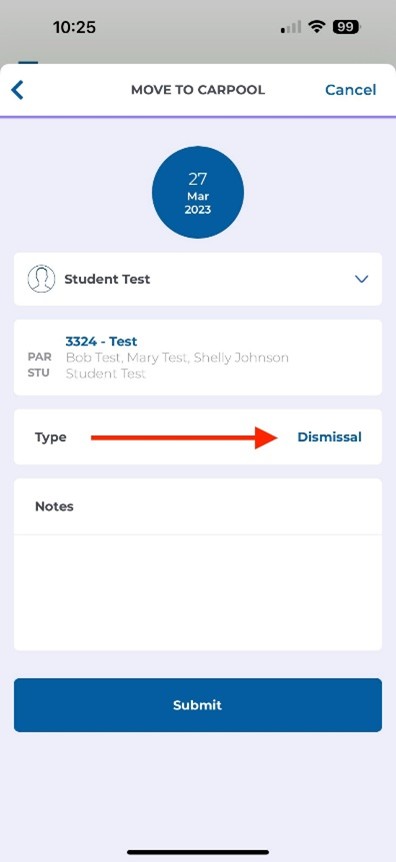The image size is (396, 862).
Task: Change the Dismissal type value
Action: point(329,437)
